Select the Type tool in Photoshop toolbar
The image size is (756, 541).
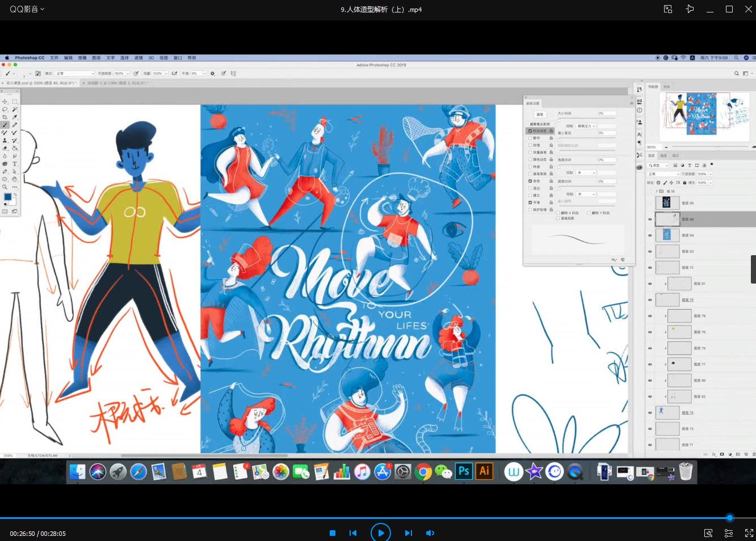pyautogui.click(x=15, y=164)
